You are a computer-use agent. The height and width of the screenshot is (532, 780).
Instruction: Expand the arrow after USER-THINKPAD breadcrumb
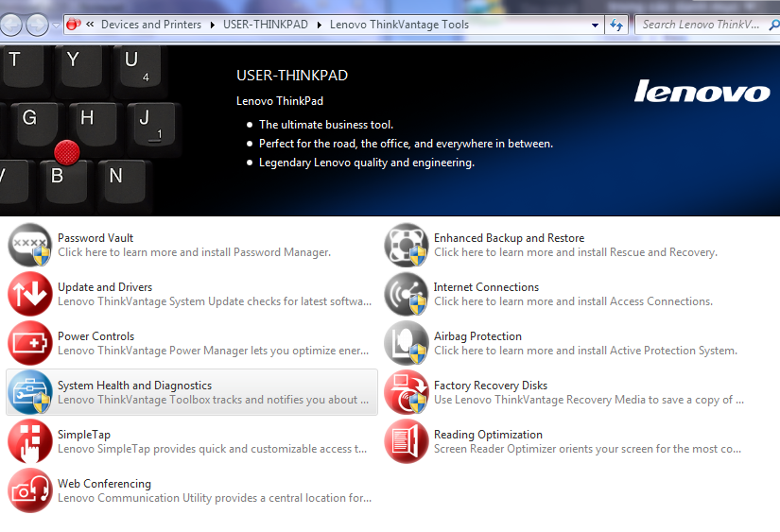coord(320,25)
